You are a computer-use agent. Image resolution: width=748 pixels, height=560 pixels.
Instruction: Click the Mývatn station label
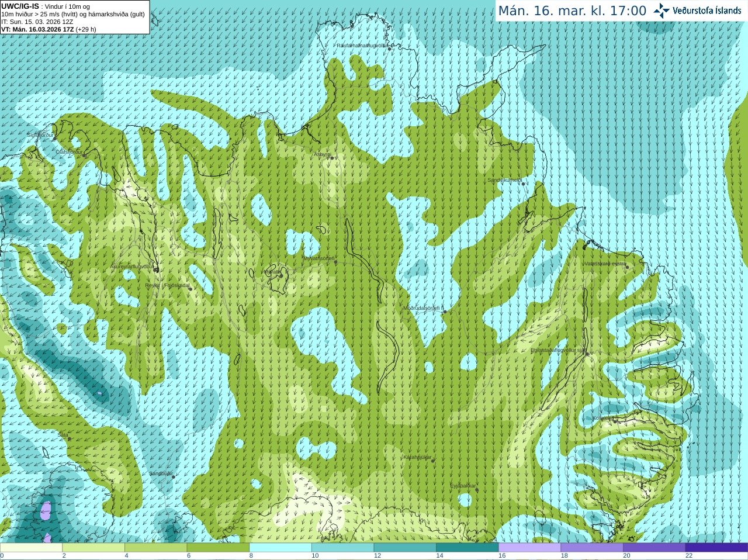click(272, 272)
